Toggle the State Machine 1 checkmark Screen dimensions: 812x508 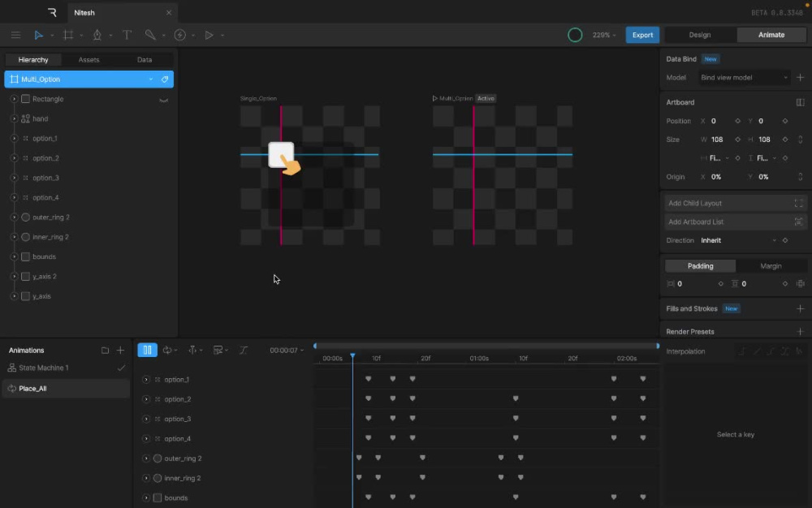tap(121, 368)
